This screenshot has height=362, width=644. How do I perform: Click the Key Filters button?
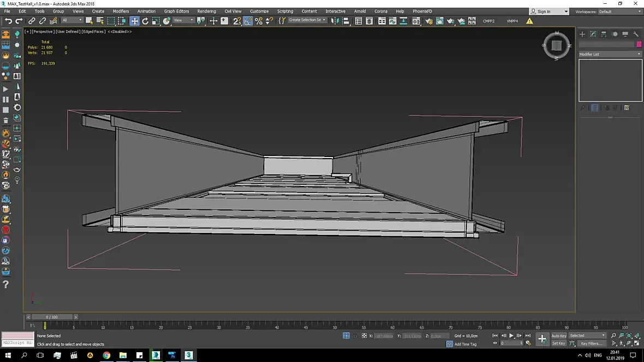coord(591,343)
